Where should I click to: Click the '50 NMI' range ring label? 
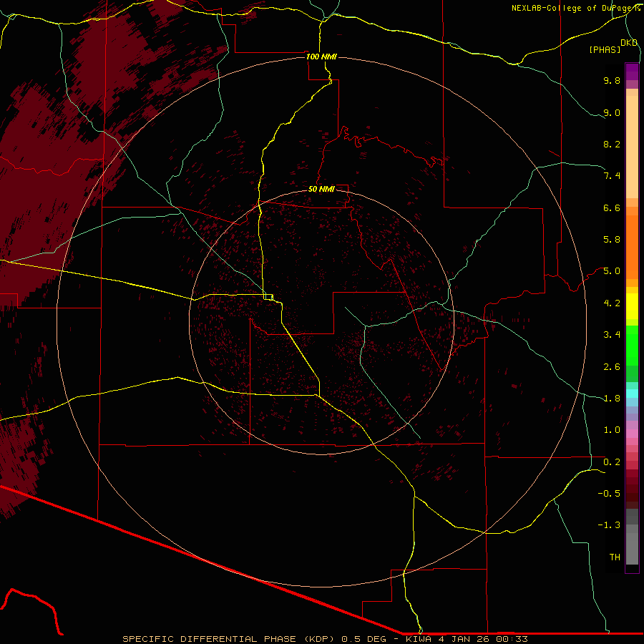click(x=321, y=189)
